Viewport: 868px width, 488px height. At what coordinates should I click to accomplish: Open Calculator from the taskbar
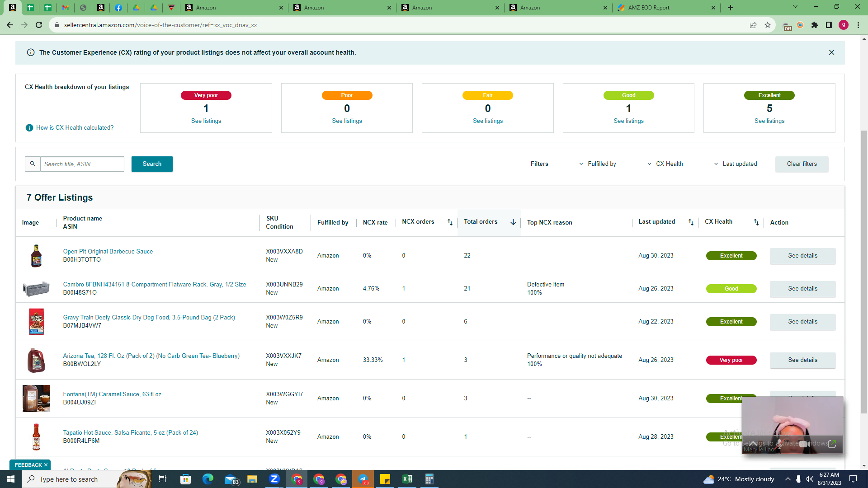[x=429, y=479]
